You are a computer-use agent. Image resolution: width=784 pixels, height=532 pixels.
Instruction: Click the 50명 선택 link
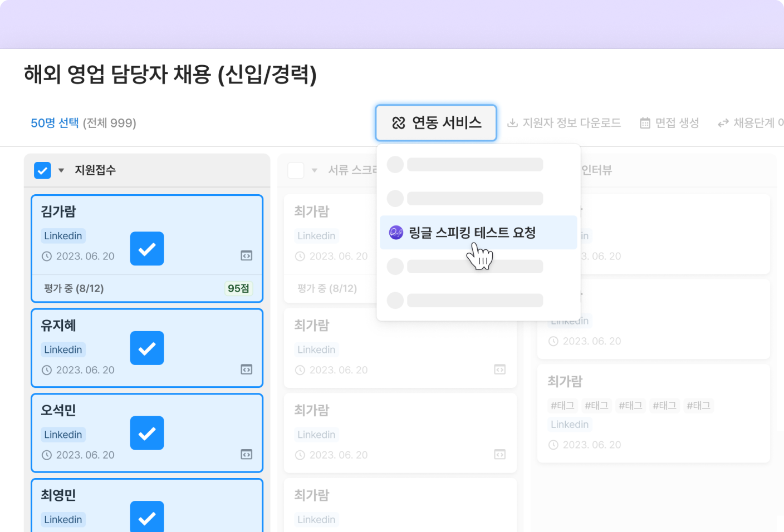click(55, 123)
